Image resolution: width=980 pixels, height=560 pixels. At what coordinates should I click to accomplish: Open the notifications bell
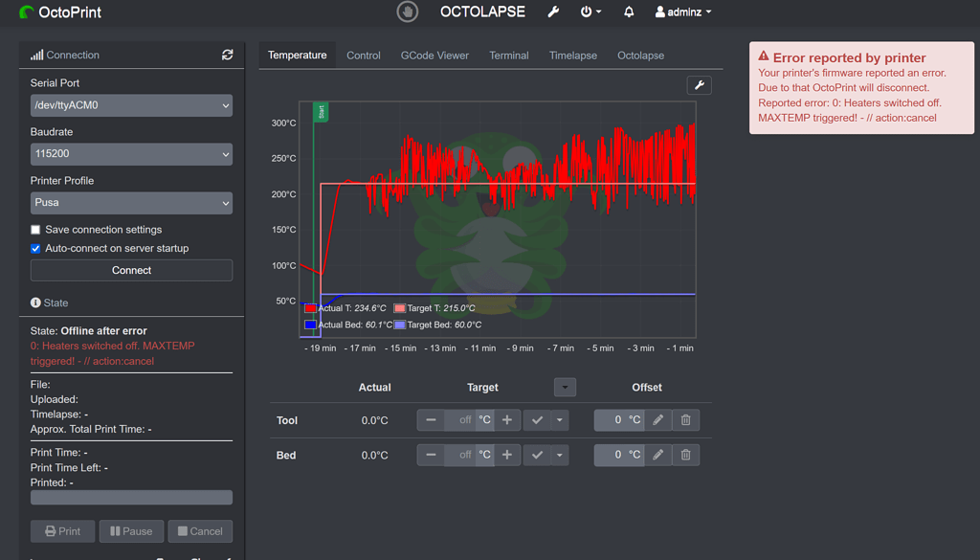click(x=630, y=12)
